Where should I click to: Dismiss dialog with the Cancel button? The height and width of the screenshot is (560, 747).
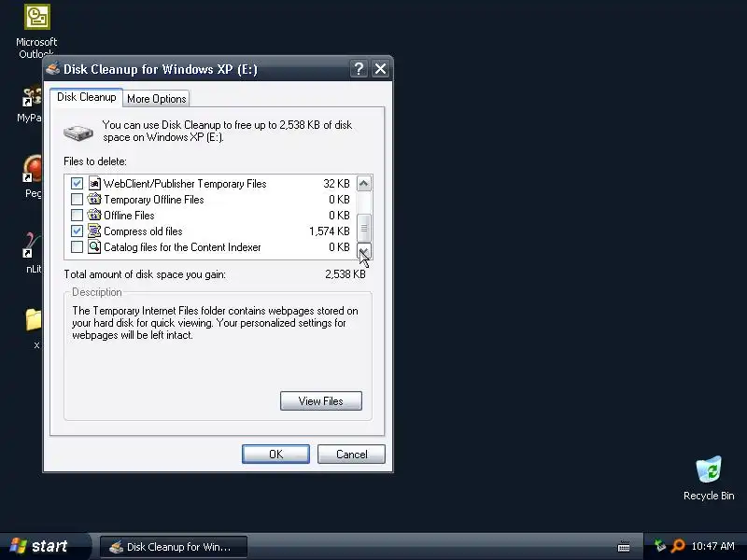(351, 454)
